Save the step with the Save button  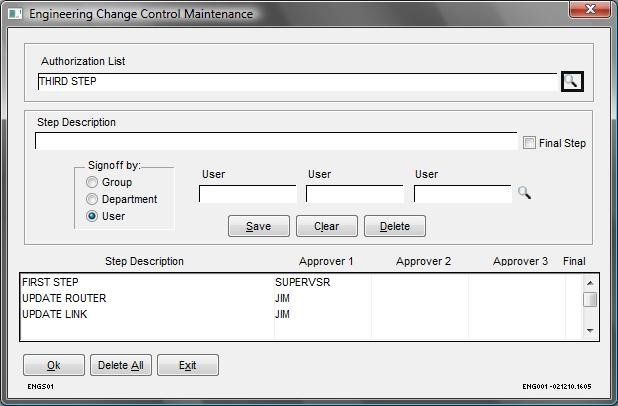coord(259,226)
